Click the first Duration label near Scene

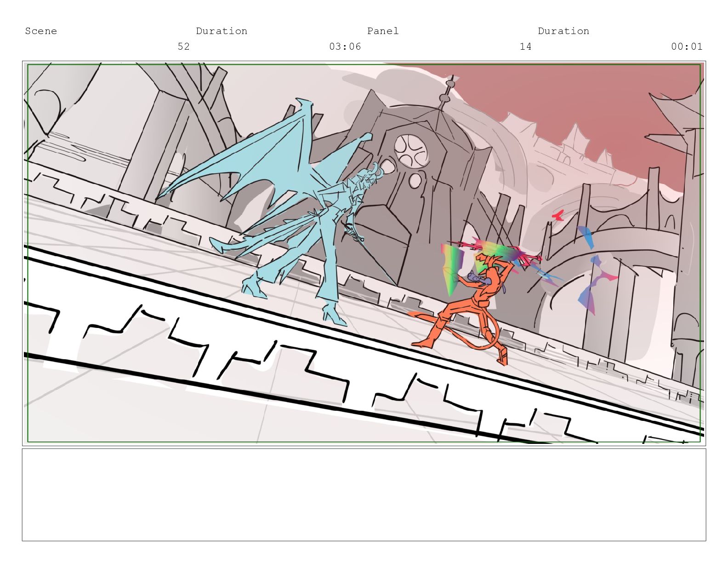coord(222,31)
